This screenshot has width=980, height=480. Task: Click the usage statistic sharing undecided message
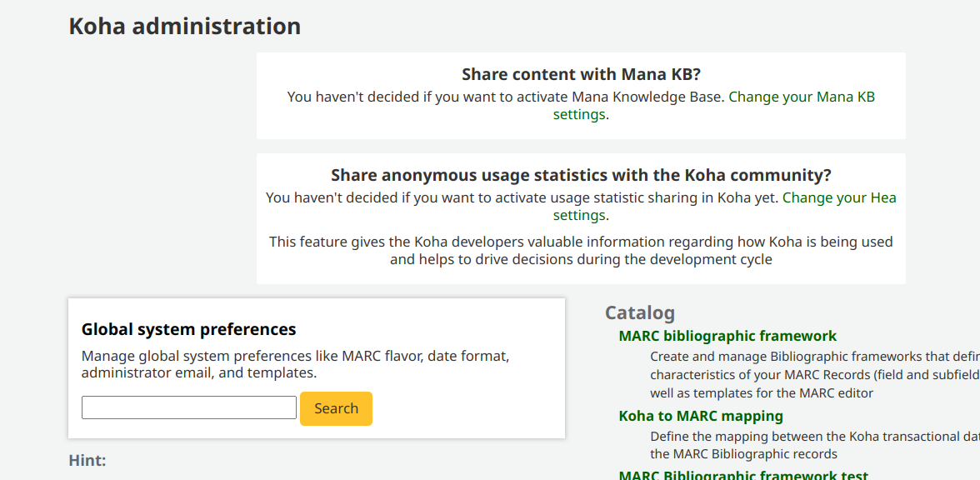pos(522,198)
